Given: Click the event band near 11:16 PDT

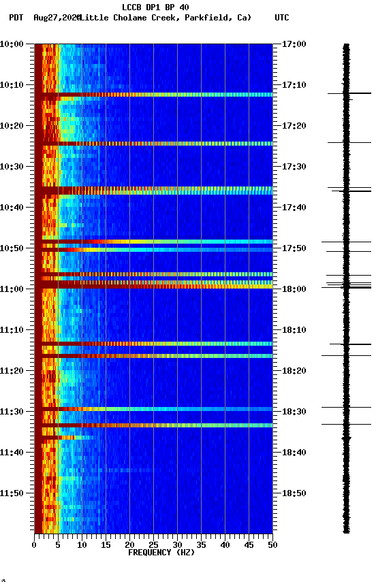Looking at the screenshot, I should (x=153, y=356).
